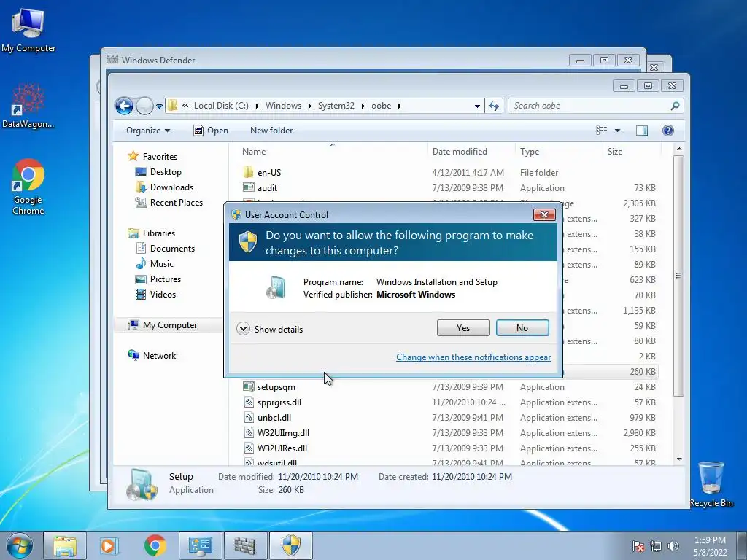Open Windows Explorer taskbar icon

coord(65,545)
